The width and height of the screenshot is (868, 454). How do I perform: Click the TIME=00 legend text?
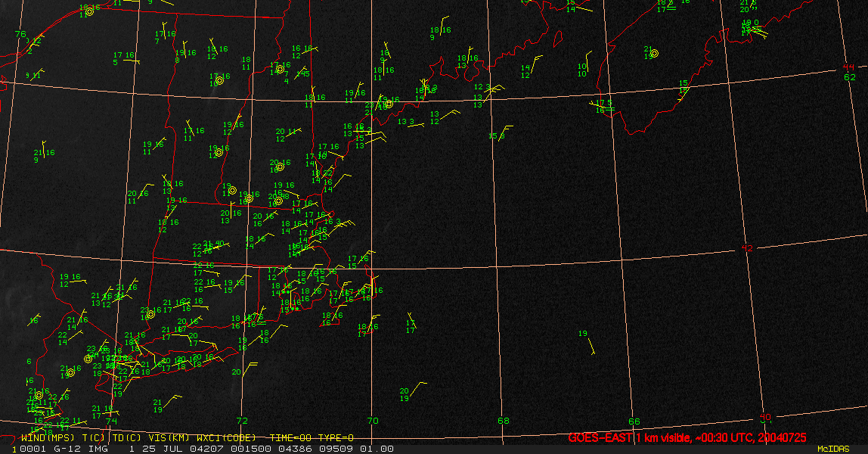[x=290, y=438]
